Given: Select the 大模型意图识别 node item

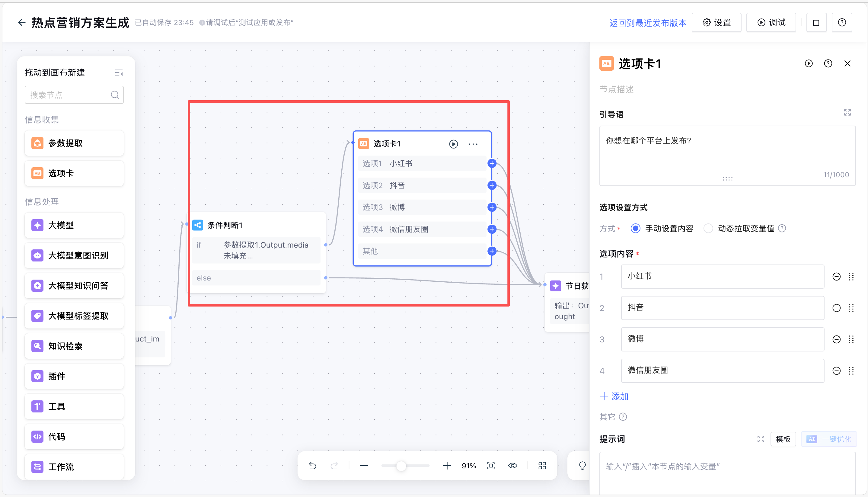Looking at the screenshot, I should pos(74,255).
